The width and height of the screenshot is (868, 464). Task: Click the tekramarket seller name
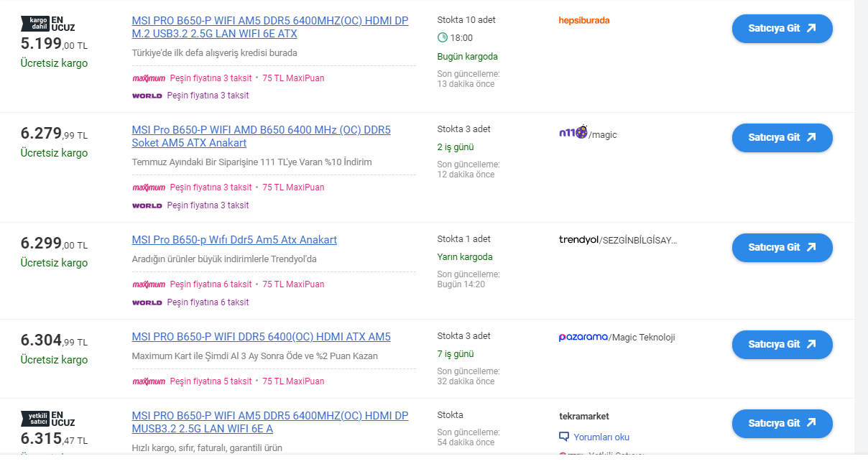tap(583, 416)
